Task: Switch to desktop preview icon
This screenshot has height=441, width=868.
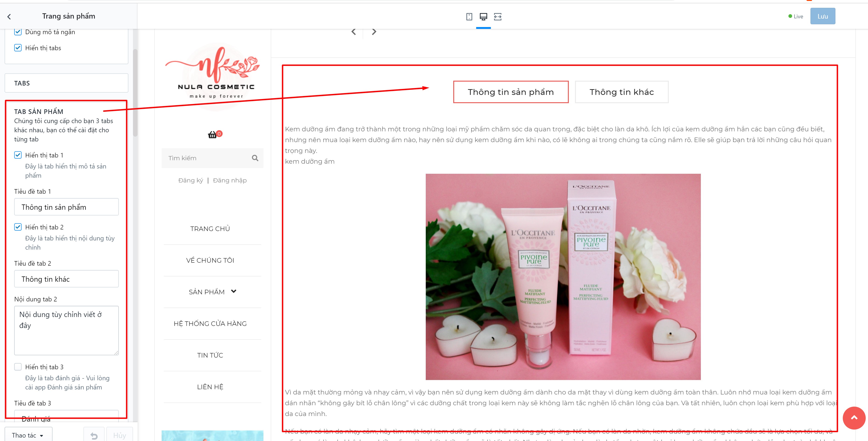Action: [x=484, y=17]
